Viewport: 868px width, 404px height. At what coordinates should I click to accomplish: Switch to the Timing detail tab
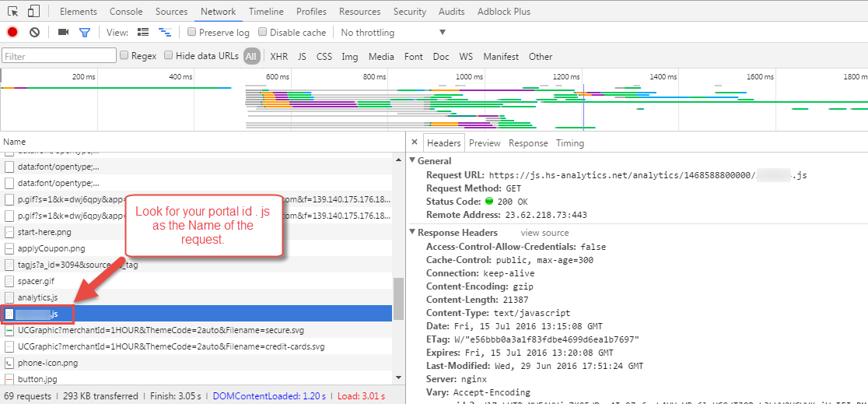(570, 143)
